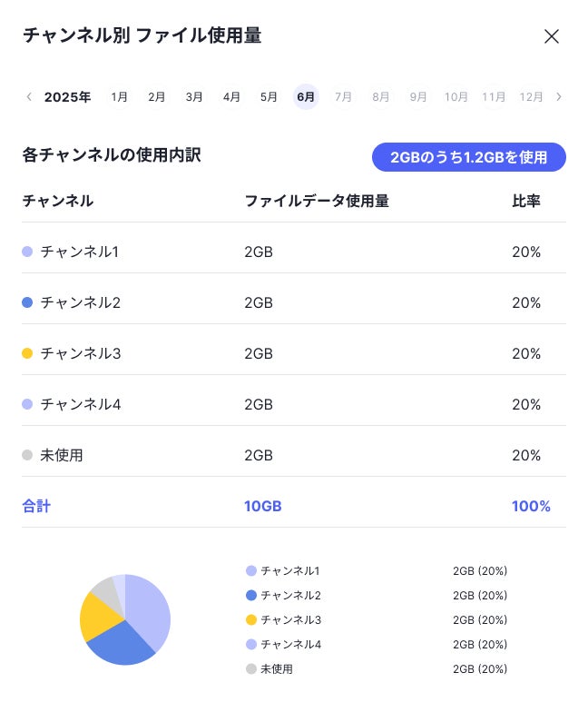This screenshot has width=588, height=712.
Task: Select the 4月 month tab
Action: 231,96
